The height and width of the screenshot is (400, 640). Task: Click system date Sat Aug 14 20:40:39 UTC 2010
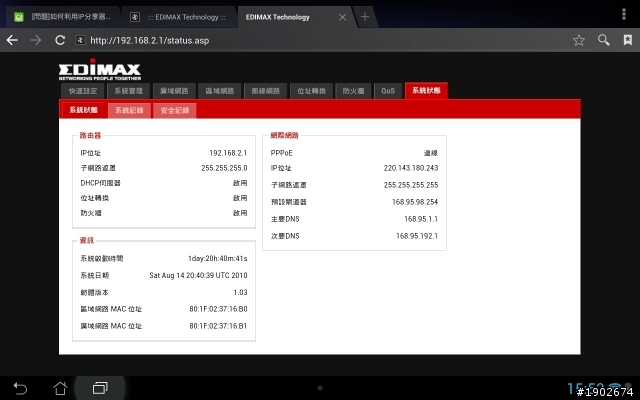(198, 276)
